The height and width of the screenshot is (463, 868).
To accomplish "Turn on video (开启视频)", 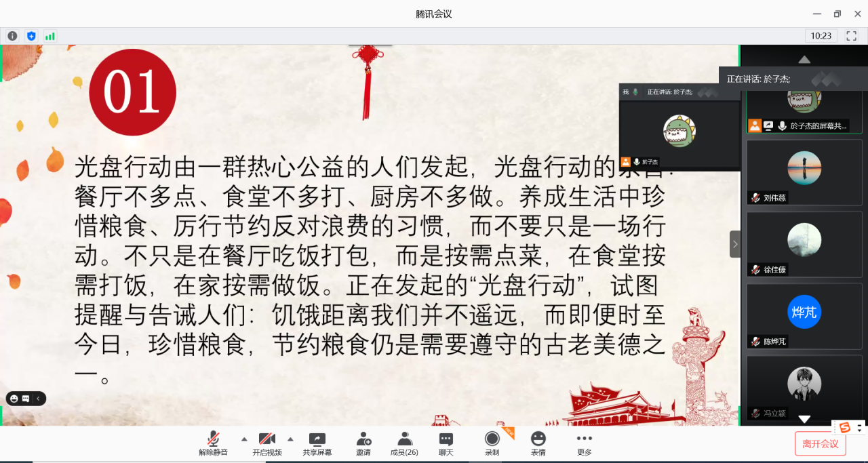I will pyautogui.click(x=267, y=444).
